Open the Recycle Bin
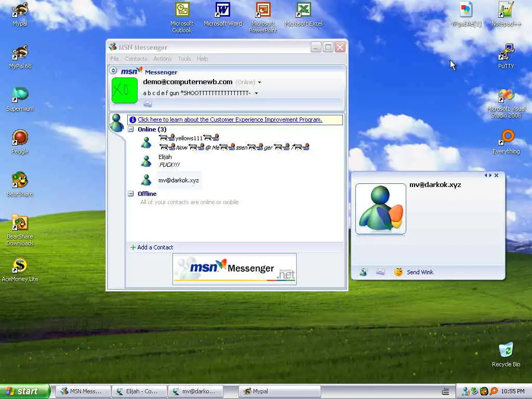The width and height of the screenshot is (532, 399). coord(506,355)
